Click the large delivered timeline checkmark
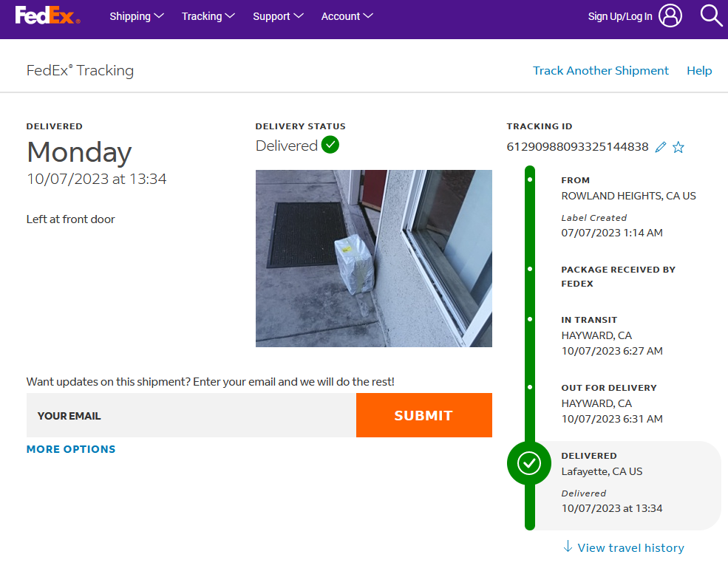 tap(529, 463)
